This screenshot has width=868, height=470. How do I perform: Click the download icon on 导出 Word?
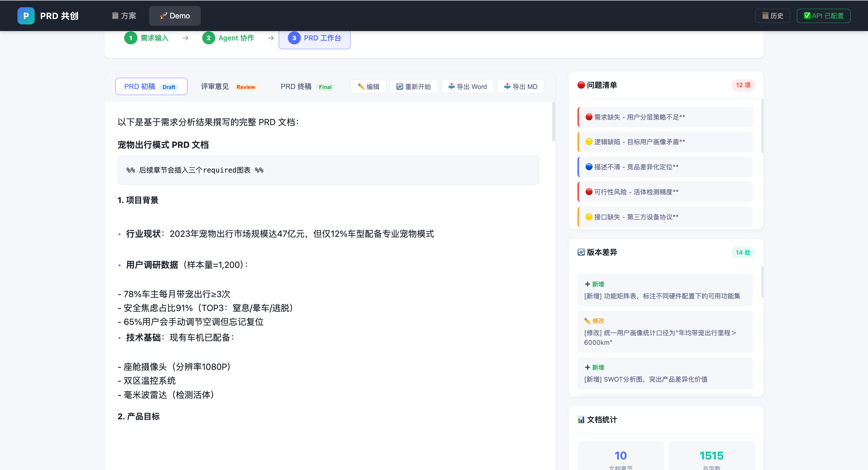pyautogui.click(x=451, y=87)
